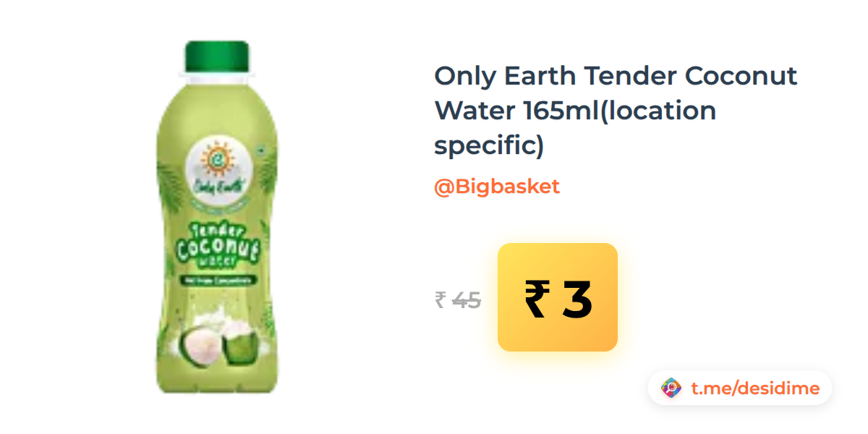This screenshot has height=434, width=868.
Task: Open the @Bigbasket store link
Action: tap(497, 187)
